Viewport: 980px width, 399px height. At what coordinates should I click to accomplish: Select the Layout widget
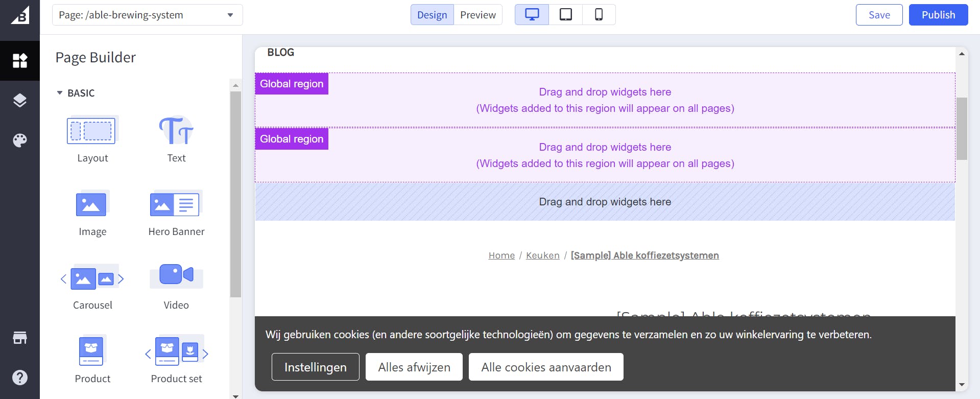(x=92, y=139)
